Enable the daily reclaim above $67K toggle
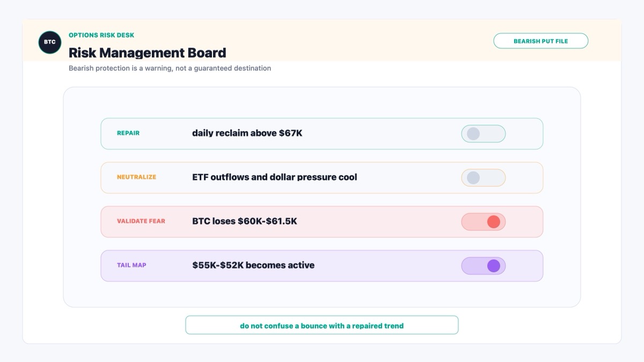 tap(483, 134)
